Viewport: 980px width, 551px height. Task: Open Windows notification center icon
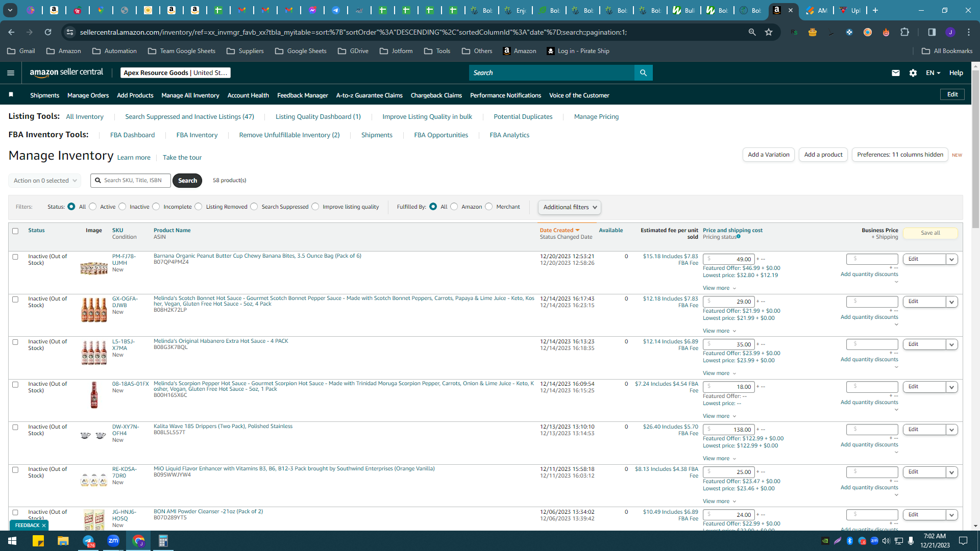point(963,541)
